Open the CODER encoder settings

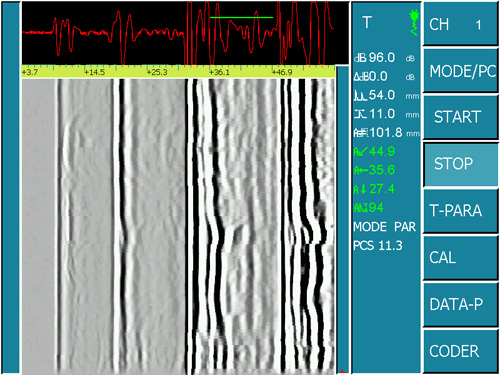[x=461, y=351]
